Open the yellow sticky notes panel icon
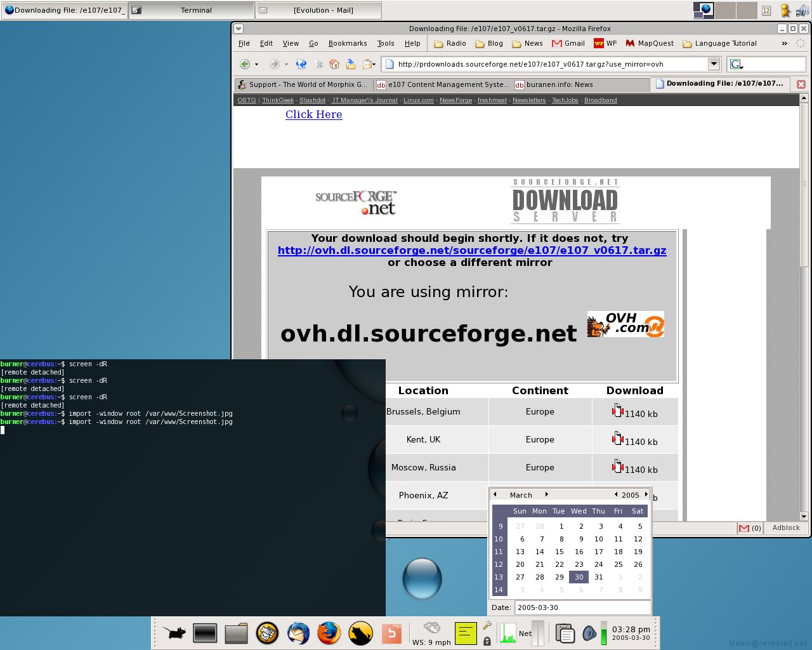Viewport: 812px width, 650px height. click(x=466, y=633)
